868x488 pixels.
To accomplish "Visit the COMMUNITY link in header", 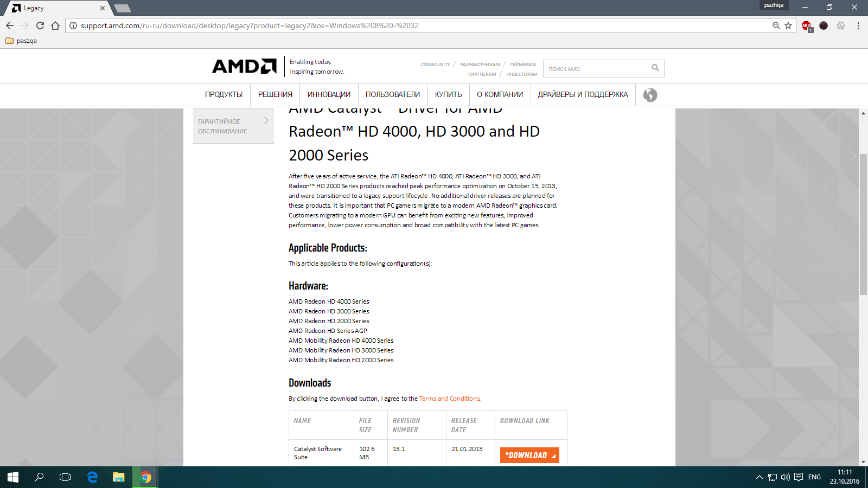I will pos(435,65).
